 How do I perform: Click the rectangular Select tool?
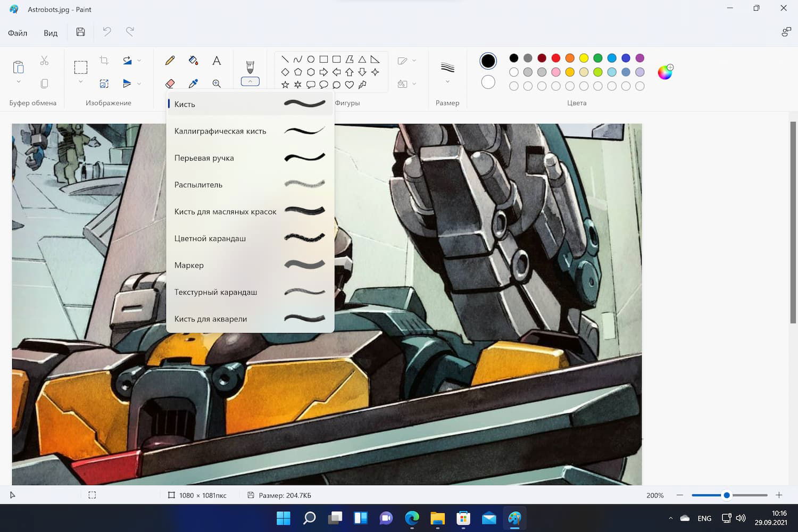[x=81, y=67]
